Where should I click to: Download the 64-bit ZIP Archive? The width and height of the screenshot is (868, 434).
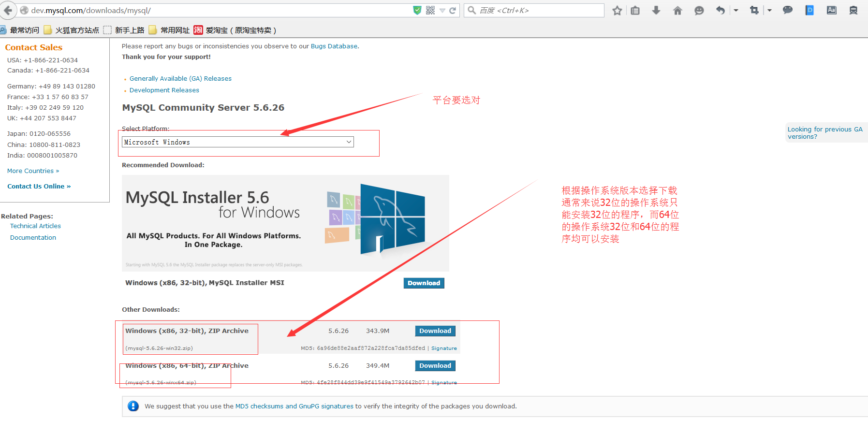click(435, 366)
